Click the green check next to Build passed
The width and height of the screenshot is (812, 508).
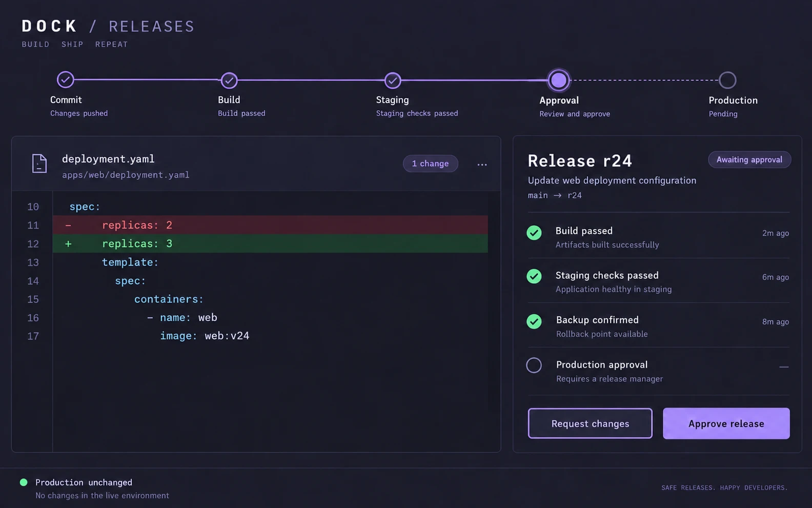[534, 233]
